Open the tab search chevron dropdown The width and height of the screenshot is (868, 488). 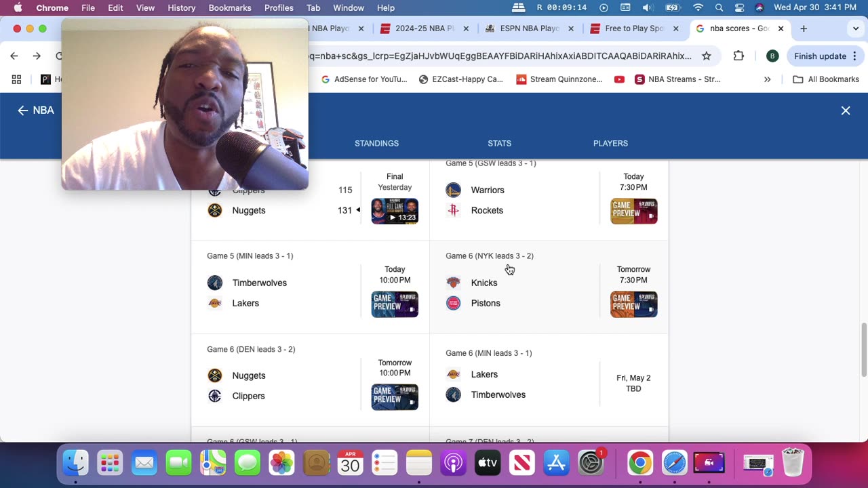tap(856, 29)
